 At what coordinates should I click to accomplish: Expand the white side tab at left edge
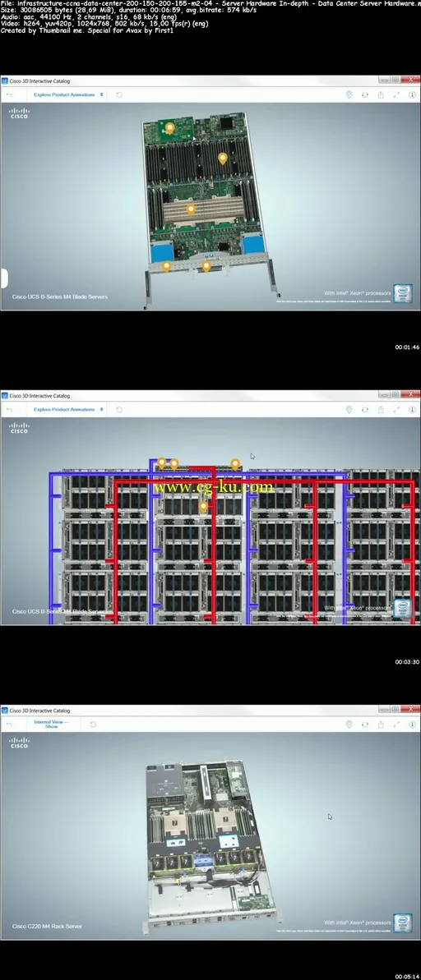point(2,278)
